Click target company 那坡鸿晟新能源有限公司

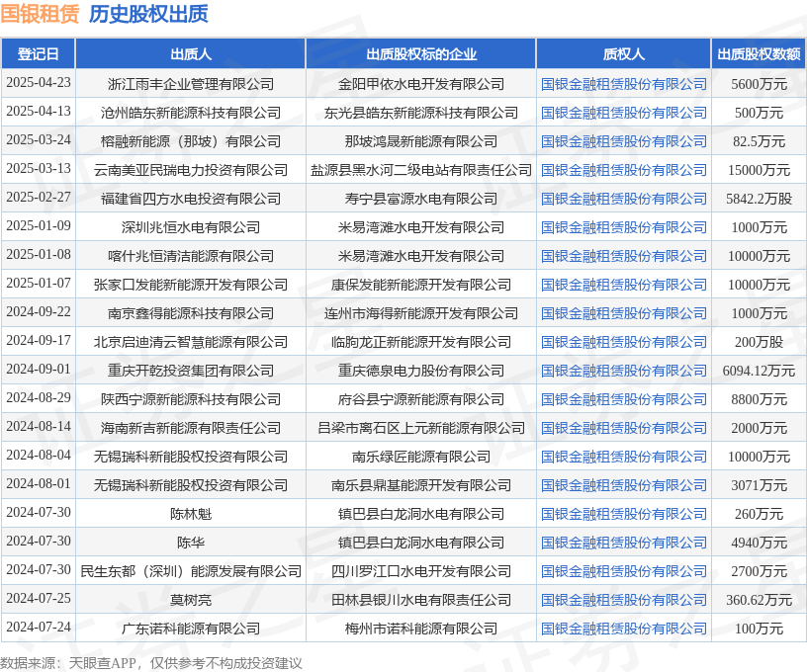(421, 141)
